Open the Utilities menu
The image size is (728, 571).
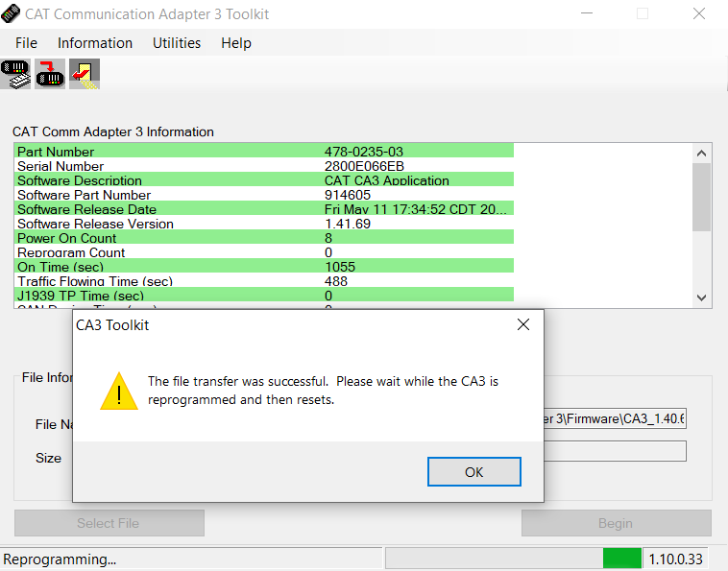[177, 43]
